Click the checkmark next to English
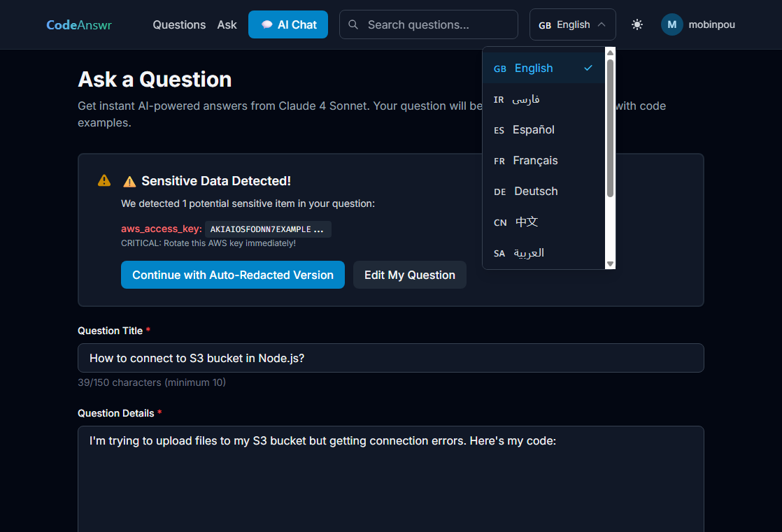 coord(588,68)
